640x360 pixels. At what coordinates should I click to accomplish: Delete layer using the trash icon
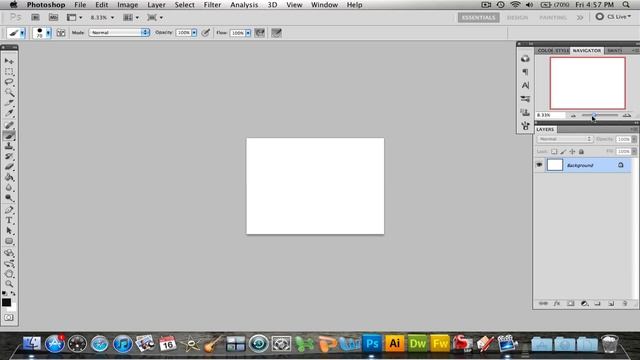(624, 304)
